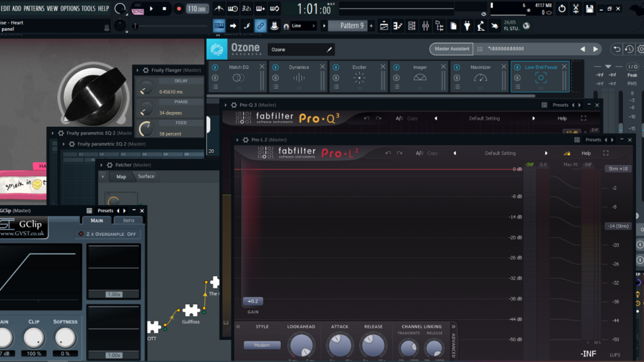Open the Piano roll view icon
The image size is (644, 362).
tap(397, 26)
